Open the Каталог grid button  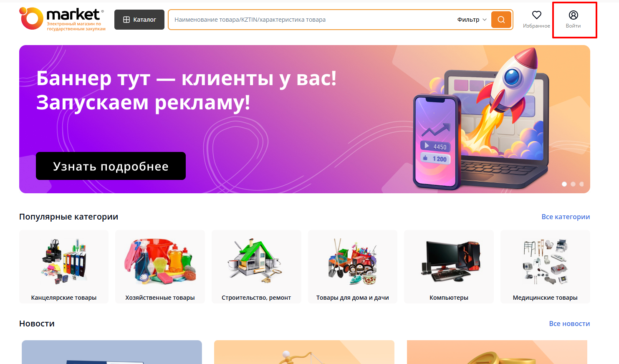[x=139, y=20]
